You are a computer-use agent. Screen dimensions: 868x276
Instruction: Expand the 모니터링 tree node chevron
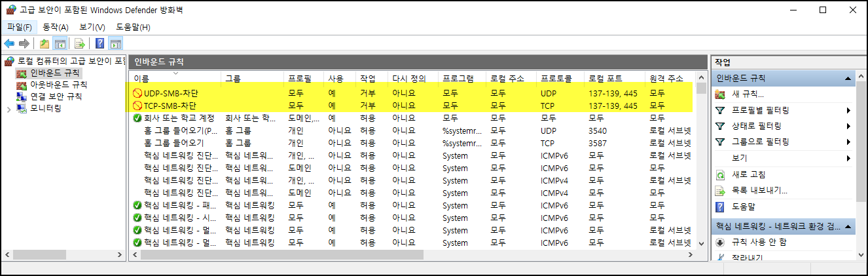[9, 109]
